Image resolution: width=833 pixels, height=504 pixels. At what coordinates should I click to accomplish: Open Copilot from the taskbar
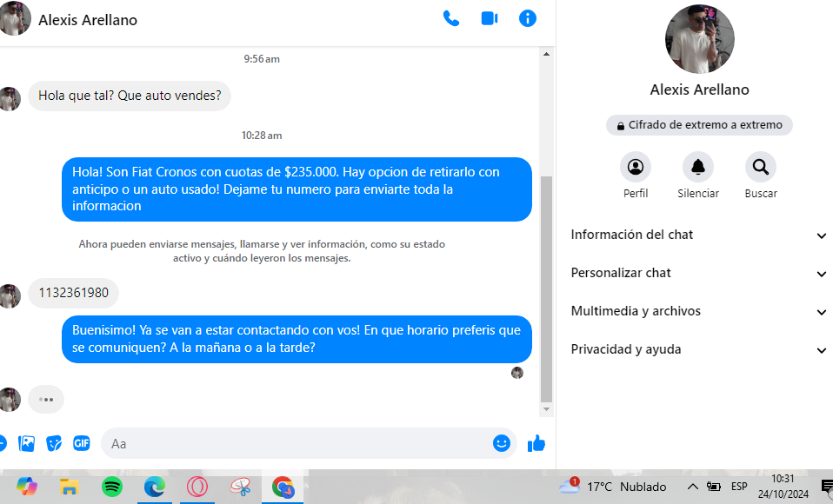pos(27,487)
